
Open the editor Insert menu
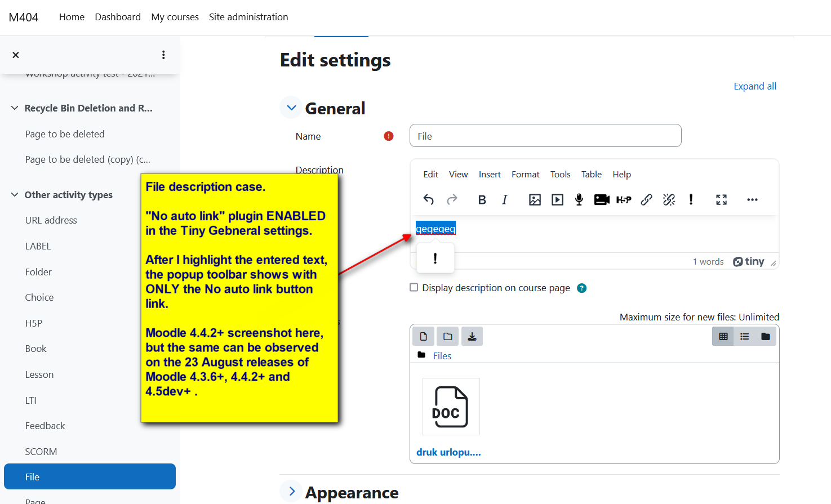tap(490, 175)
